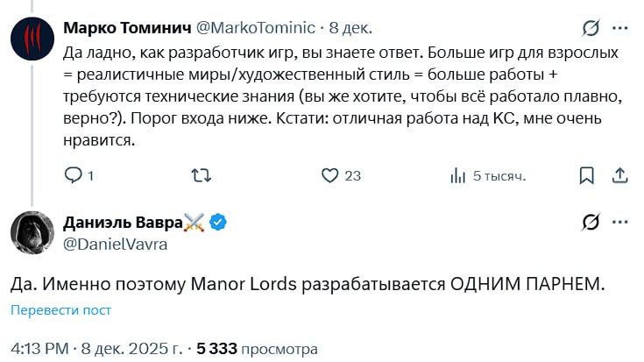The image size is (644, 362).
Task: Open view analytics showing 5 тысяч
Action: pyautogui.click(x=457, y=175)
